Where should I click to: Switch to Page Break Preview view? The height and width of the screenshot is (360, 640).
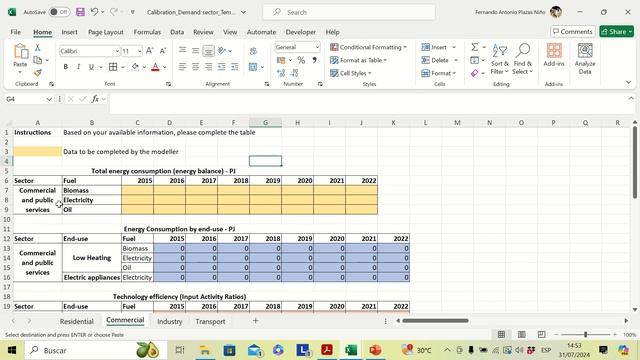pos(542,335)
